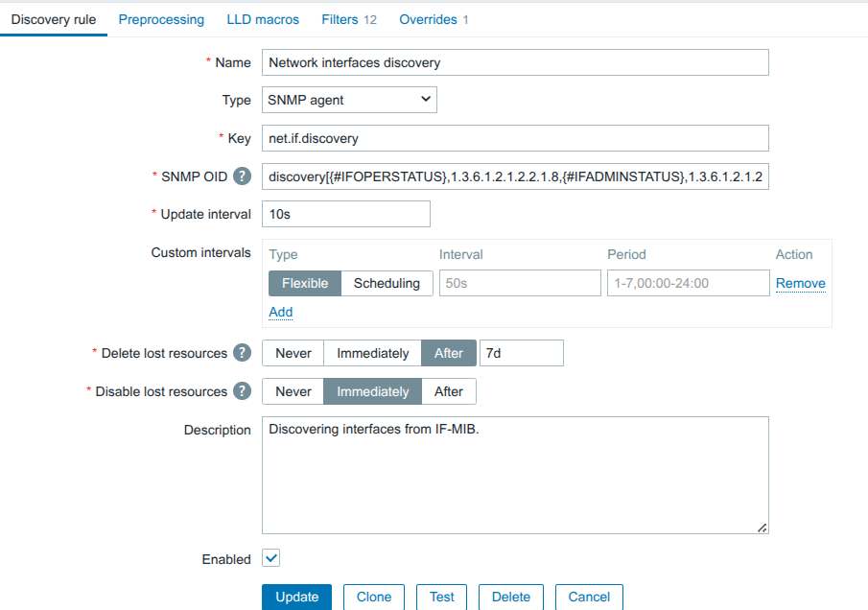Click help icon beside Disable lost resources

tap(243, 391)
